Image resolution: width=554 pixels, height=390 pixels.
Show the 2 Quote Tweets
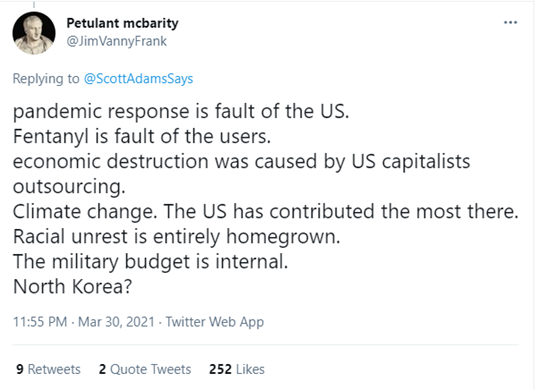tap(145, 369)
